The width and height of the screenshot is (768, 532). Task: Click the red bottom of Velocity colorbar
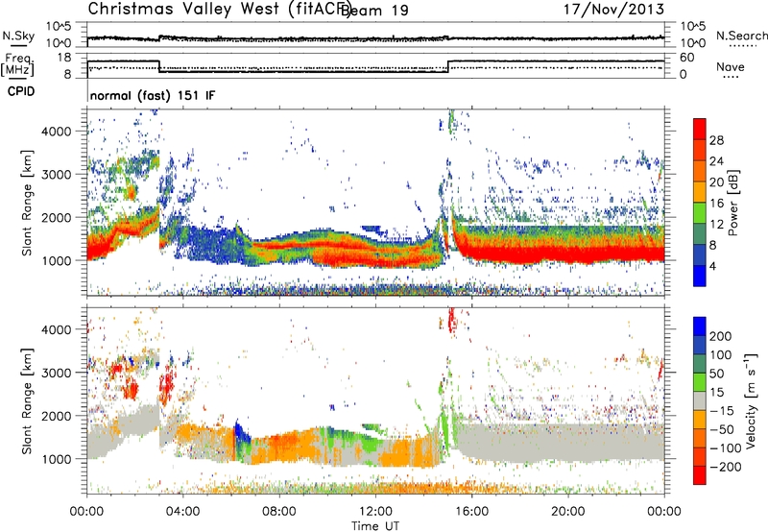tap(700, 475)
